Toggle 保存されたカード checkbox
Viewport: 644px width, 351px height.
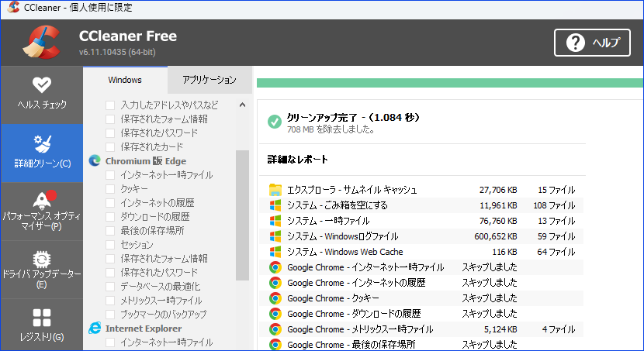pyautogui.click(x=110, y=146)
